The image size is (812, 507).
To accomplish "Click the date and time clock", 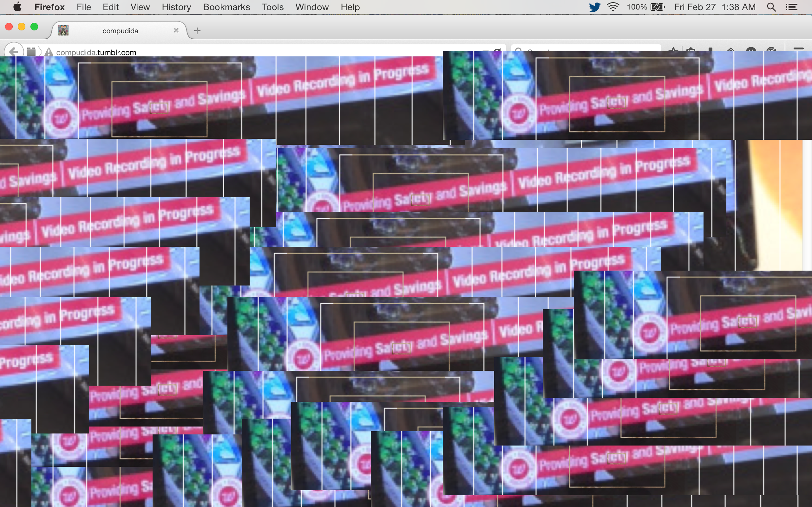I will [715, 7].
